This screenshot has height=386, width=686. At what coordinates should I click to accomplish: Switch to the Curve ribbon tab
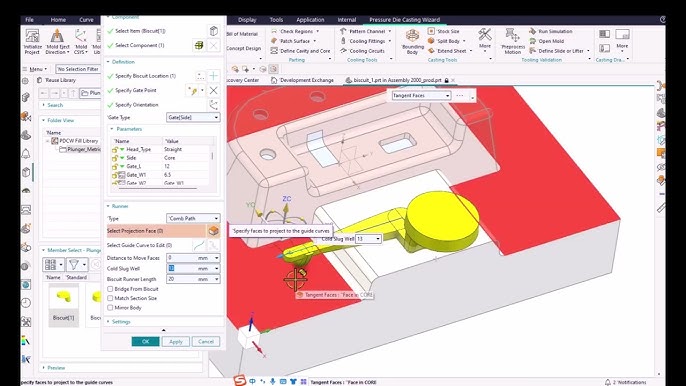(86, 20)
